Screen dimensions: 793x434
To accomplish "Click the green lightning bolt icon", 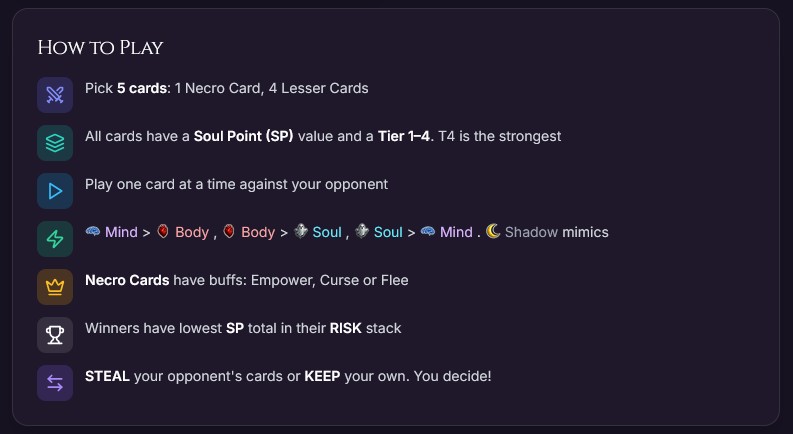I will point(55,238).
